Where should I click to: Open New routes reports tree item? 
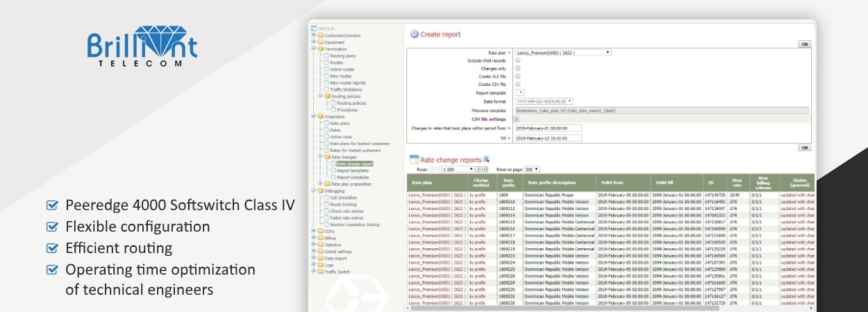[x=347, y=83]
